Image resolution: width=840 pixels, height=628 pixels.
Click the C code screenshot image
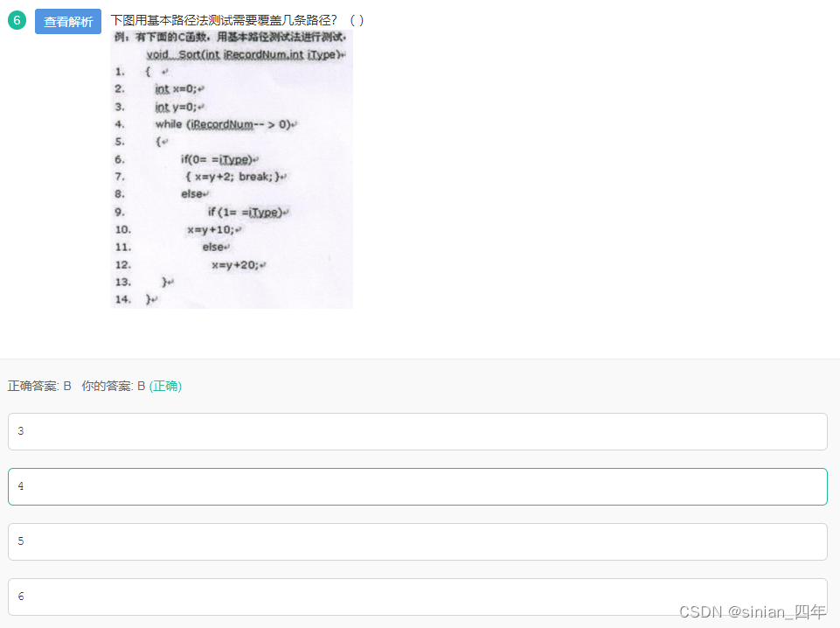pos(232,171)
